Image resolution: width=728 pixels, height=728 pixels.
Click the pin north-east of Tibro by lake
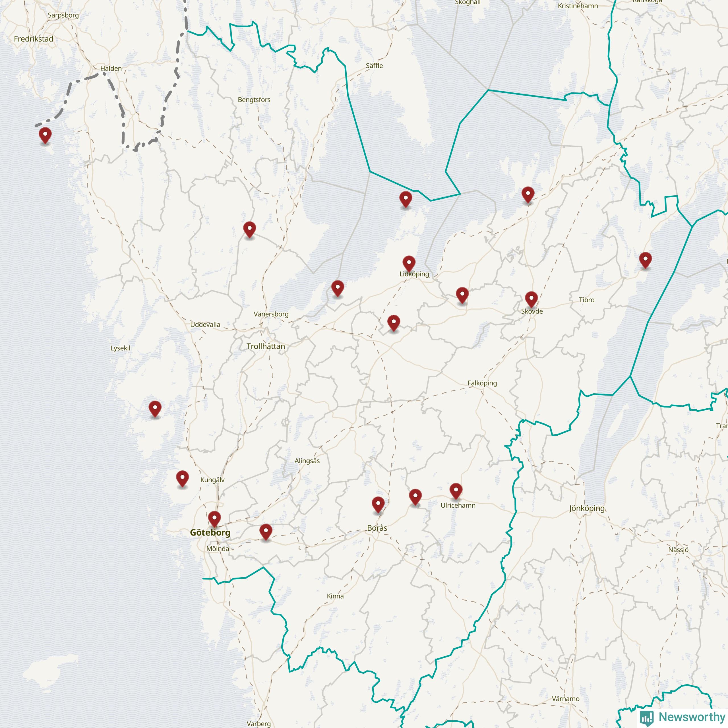coord(646,260)
